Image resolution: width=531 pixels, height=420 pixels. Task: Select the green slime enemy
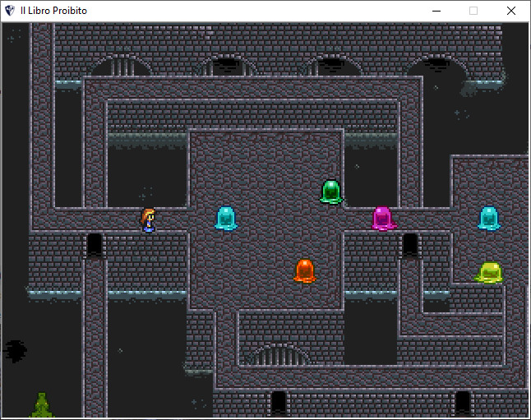331,192
